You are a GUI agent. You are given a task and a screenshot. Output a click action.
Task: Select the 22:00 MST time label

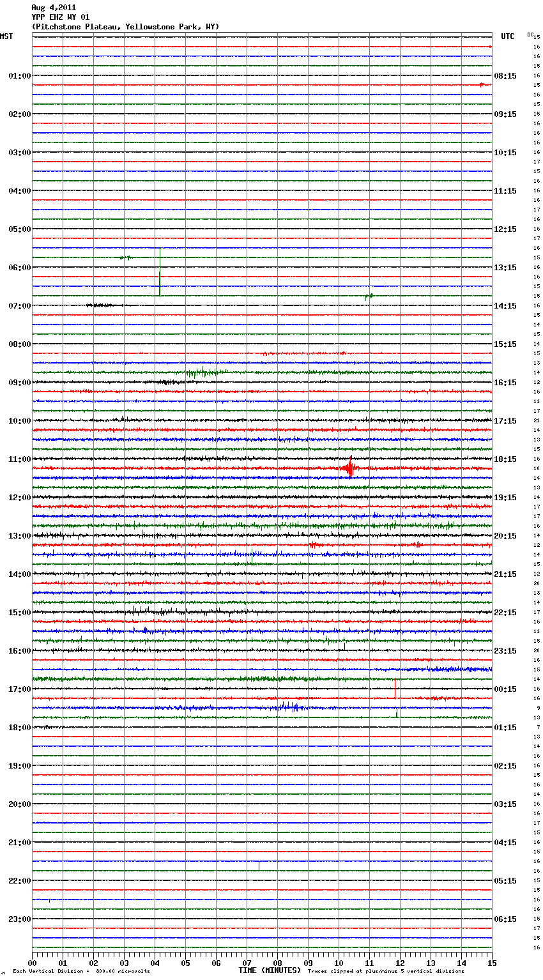click(20, 881)
